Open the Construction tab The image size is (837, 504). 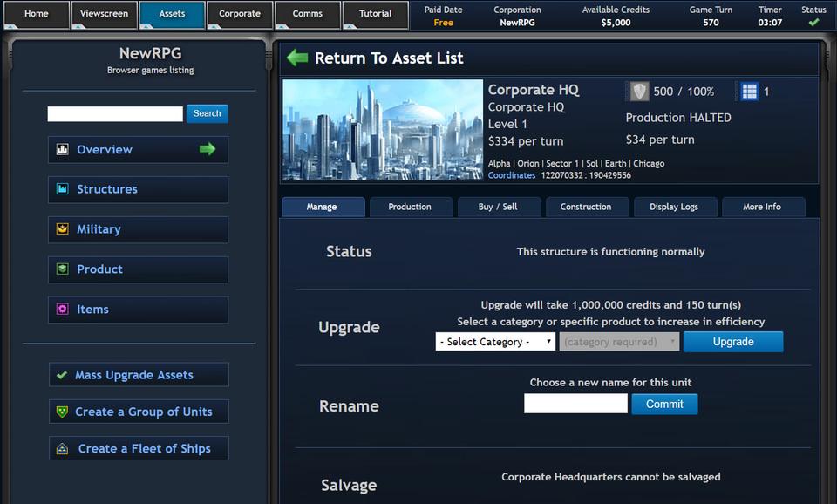(586, 207)
